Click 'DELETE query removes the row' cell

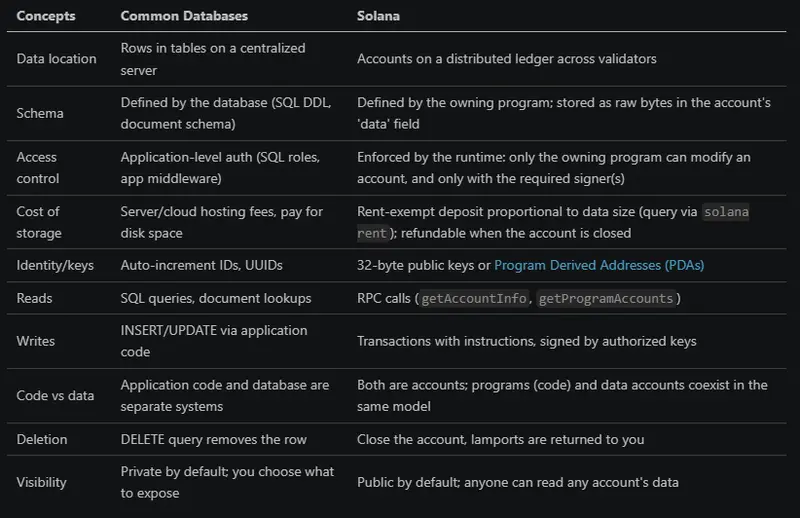[x=214, y=439]
